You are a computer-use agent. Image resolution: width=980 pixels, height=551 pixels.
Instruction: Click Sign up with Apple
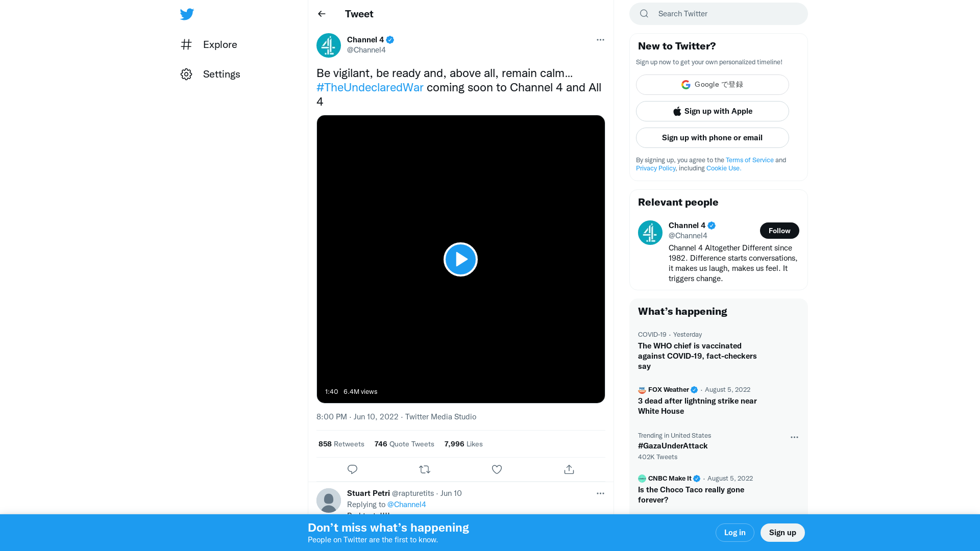coord(713,111)
